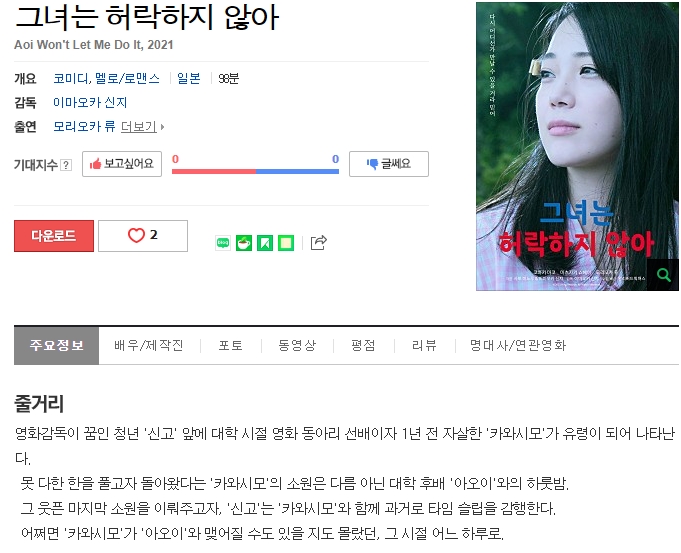Click the magnifier icon on poster
Screen dimensions: 681x553
(663, 275)
